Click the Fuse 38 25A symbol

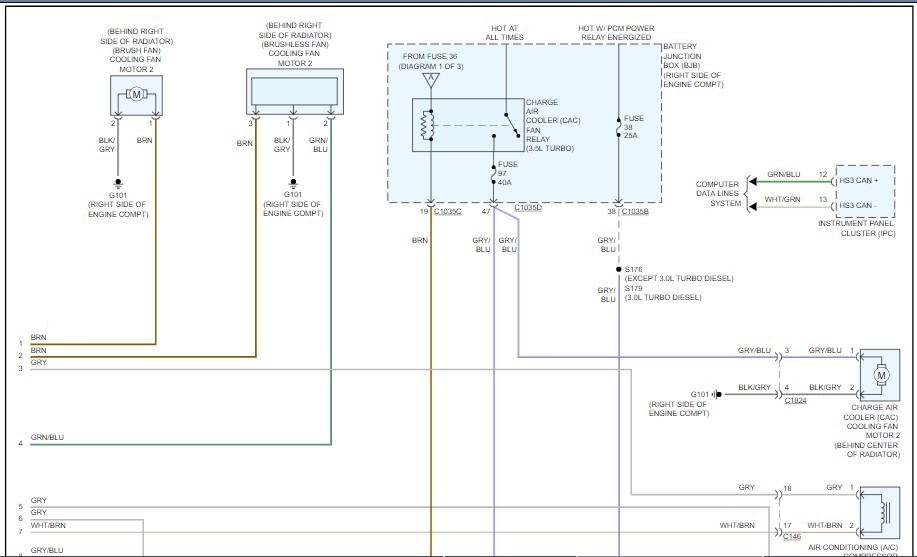(x=618, y=126)
